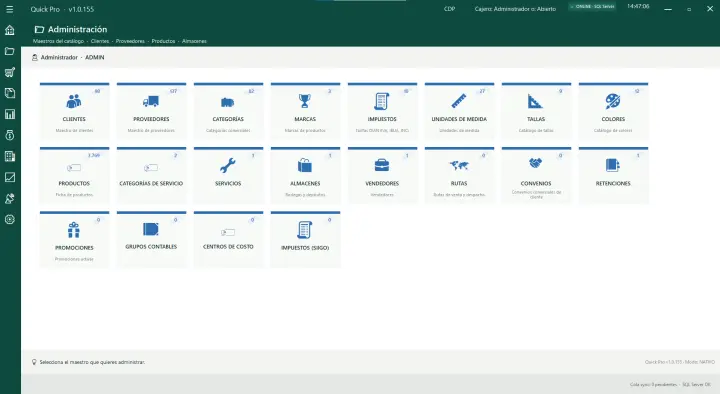Open Convenios via its handshake icon
The image size is (720, 394).
[x=535, y=163]
